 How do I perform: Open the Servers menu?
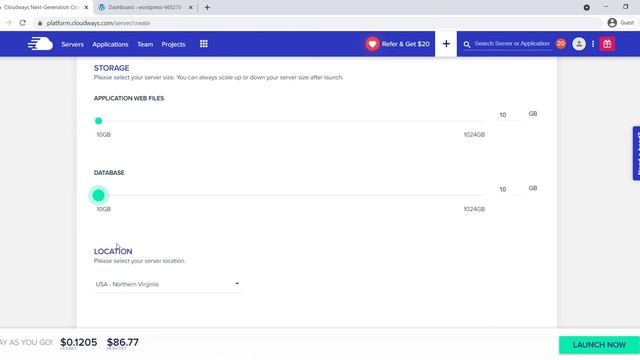click(x=72, y=44)
